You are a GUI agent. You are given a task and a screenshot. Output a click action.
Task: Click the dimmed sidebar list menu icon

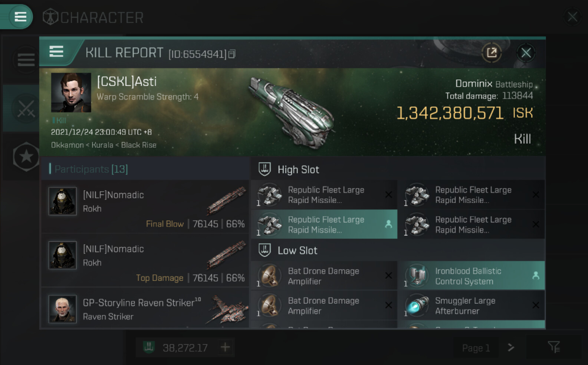tap(26, 59)
